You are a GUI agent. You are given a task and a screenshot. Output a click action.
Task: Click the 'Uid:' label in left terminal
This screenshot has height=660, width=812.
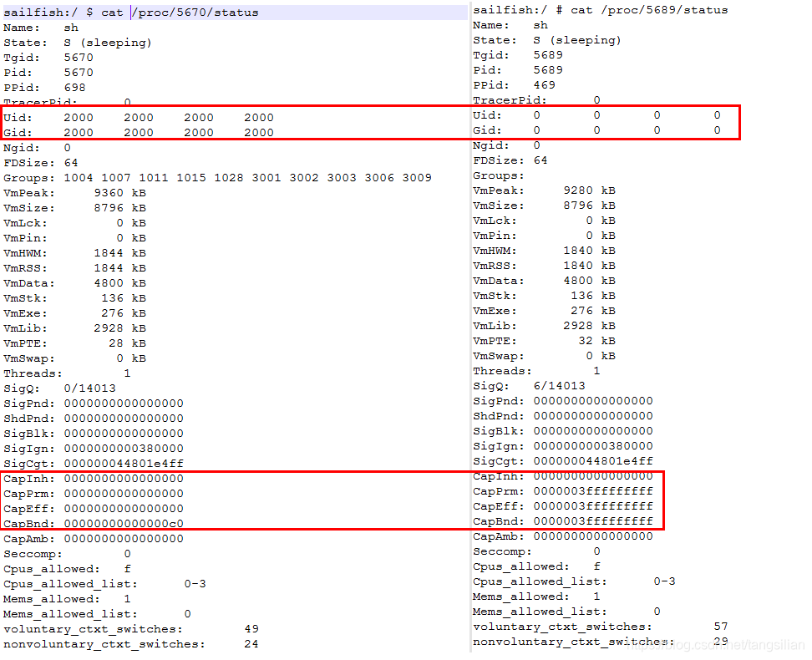[18, 118]
